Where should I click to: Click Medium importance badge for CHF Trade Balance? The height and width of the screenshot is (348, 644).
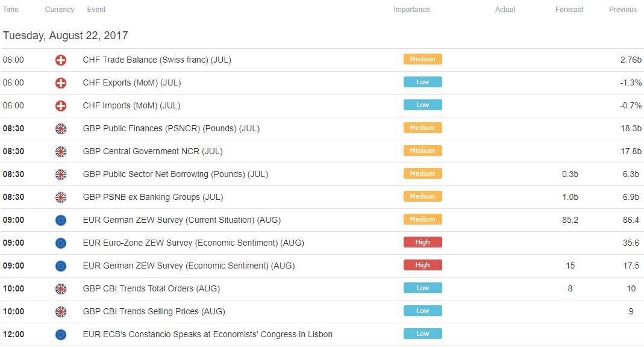(422, 59)
